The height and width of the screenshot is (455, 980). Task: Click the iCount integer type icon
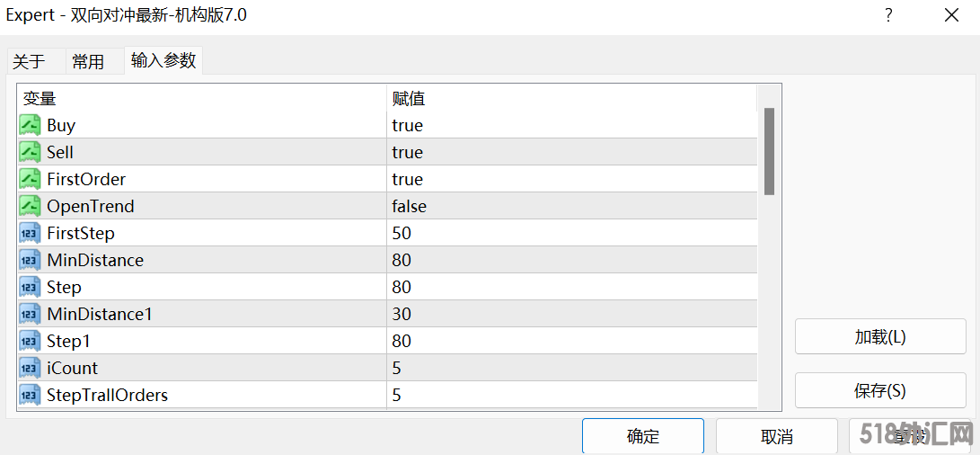30,368
